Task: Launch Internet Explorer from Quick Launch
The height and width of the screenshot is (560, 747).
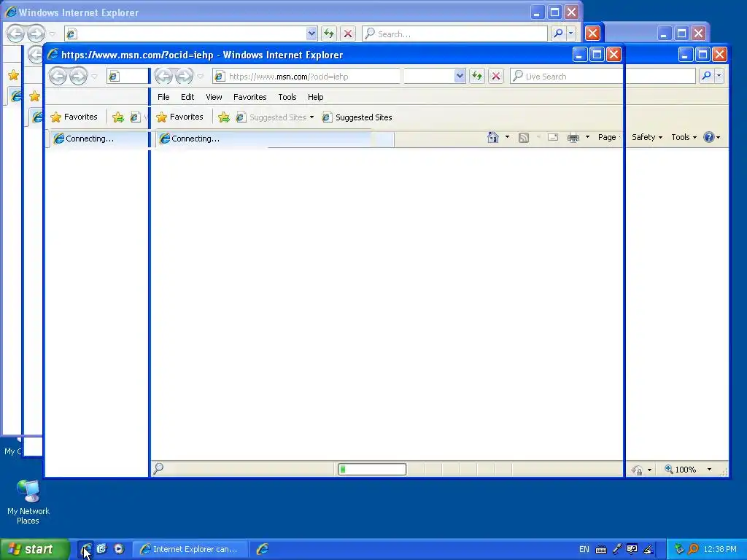Action: [x=86, y=549]
